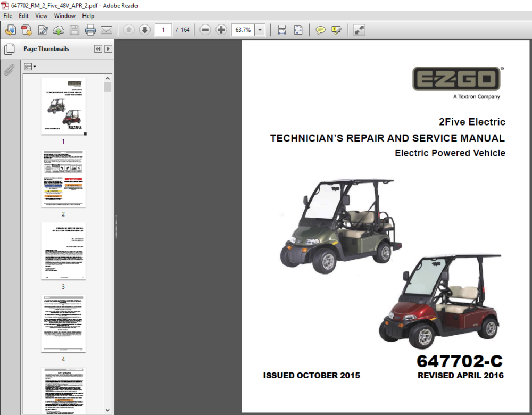
Task: Click the 'ISSUED OCTOBER 2015' text
Action: tap(311, 375)
